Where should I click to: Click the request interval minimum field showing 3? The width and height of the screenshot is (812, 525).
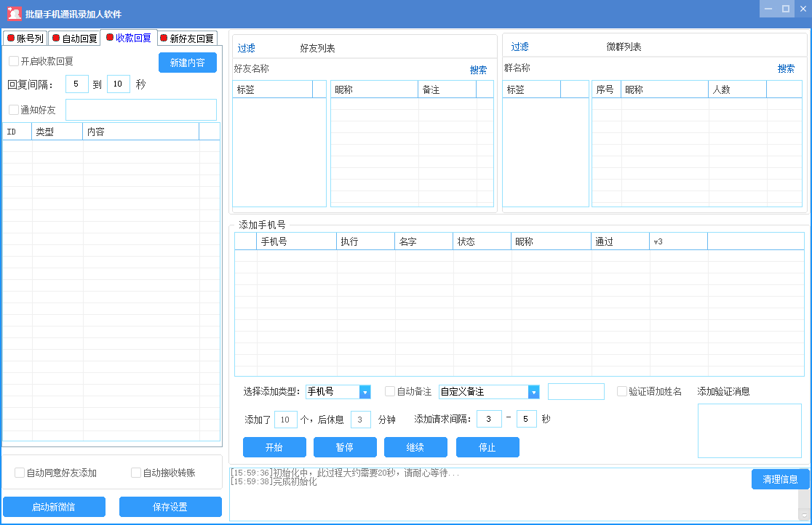coord(489,419)
